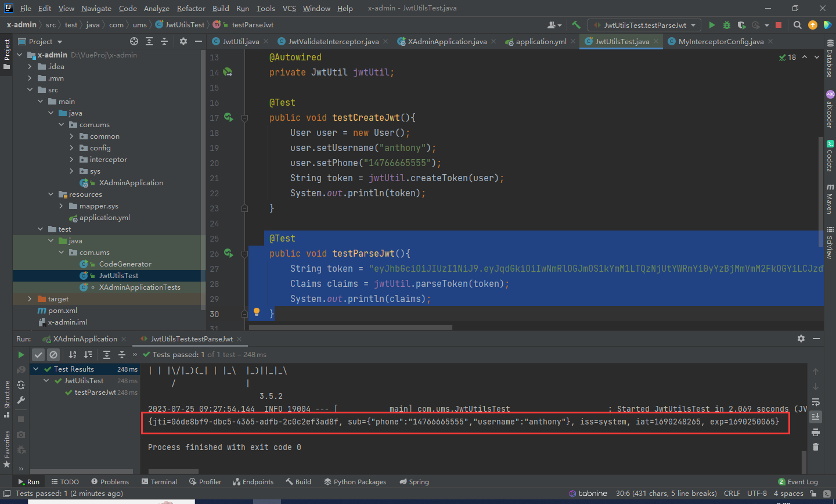Image resolution: width=836 pixels, height=504 pixels.
Task: Collapse all in Project panel
Action: coord(164,41)
